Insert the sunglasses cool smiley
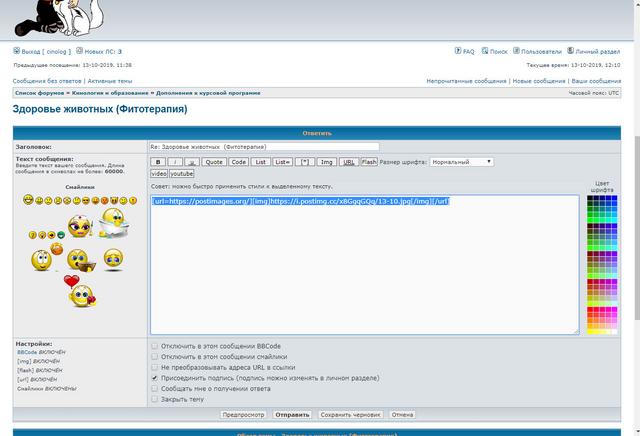Image resolution: width=640 pixels, height=436 pixels. pyautogui.click(x=86, y=201)
